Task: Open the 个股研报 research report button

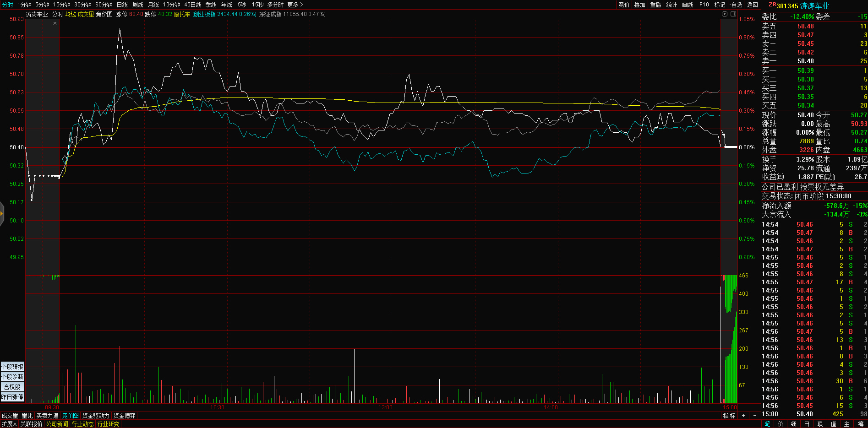Action: point(12,367)
